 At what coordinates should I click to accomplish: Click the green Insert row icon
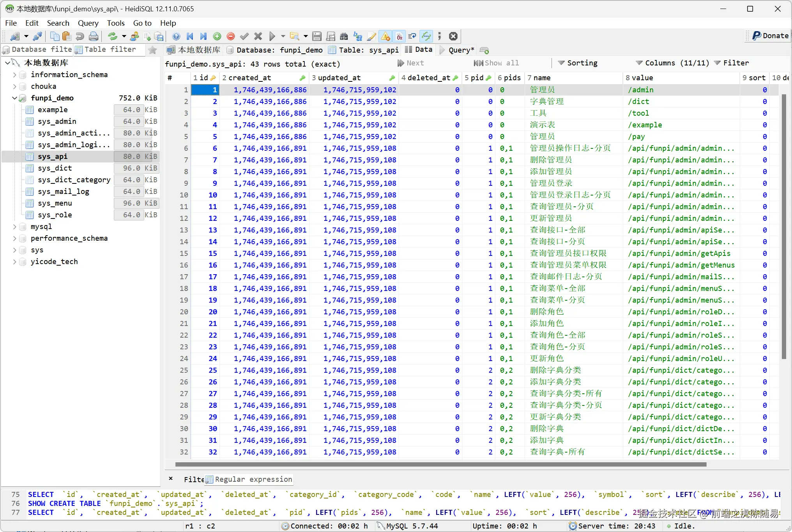tap(217, 37)
